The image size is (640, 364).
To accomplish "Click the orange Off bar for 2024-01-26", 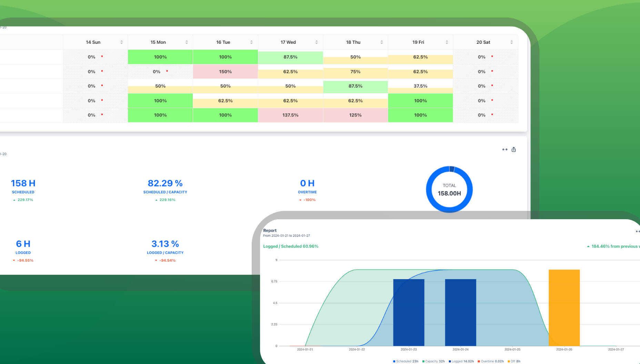I will pos(564,307).
